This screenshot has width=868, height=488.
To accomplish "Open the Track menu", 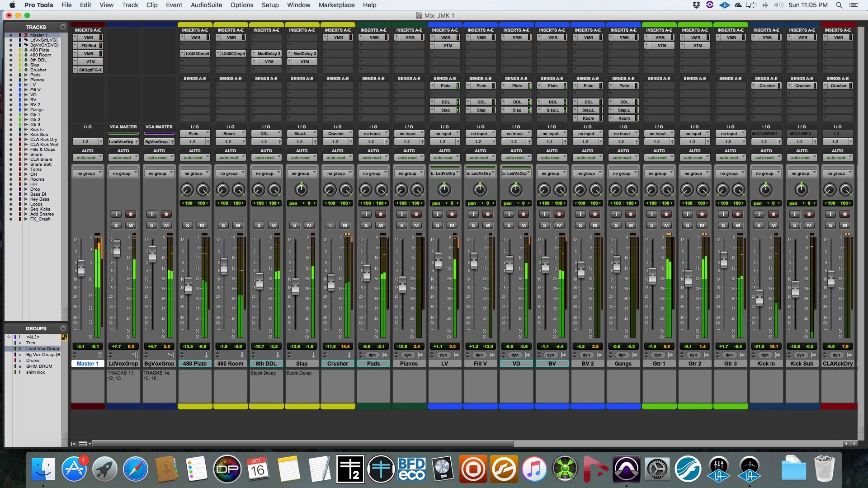I will pos(130,5).
